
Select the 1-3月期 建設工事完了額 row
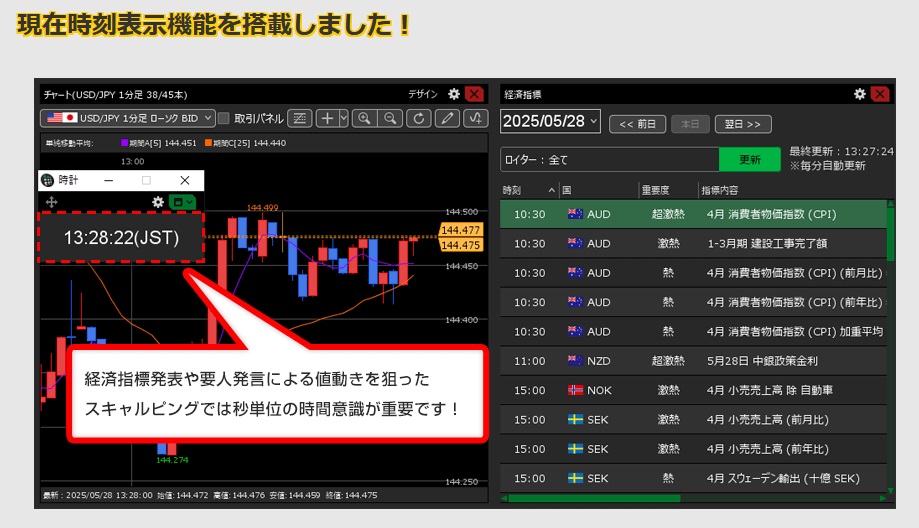pos(693,244)
